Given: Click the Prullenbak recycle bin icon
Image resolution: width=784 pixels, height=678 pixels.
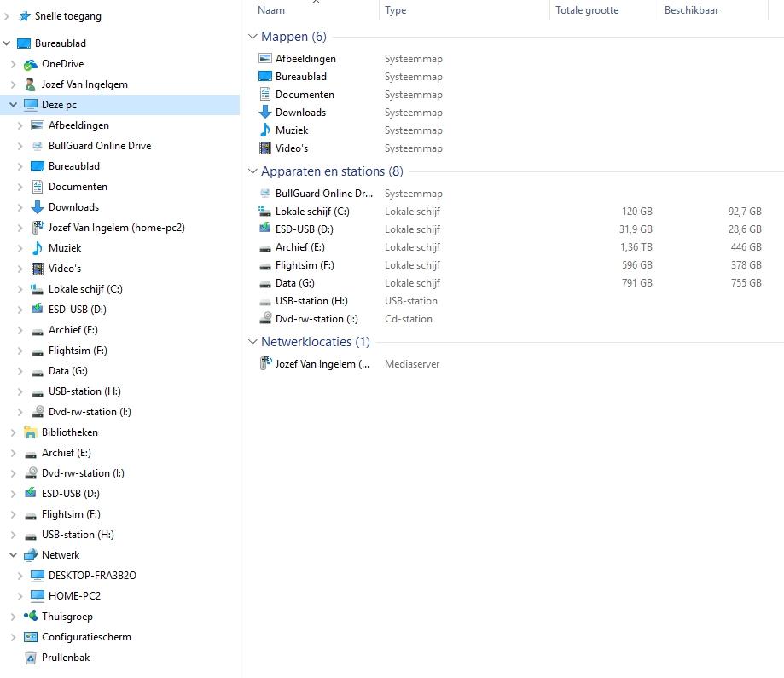Looking at the screenshot, I should pos(31,658).
